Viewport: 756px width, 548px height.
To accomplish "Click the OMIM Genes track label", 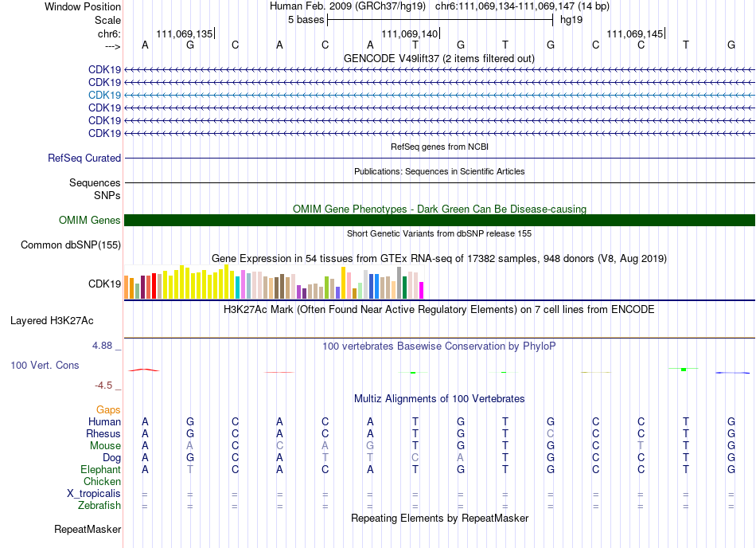I will [90, 221].
